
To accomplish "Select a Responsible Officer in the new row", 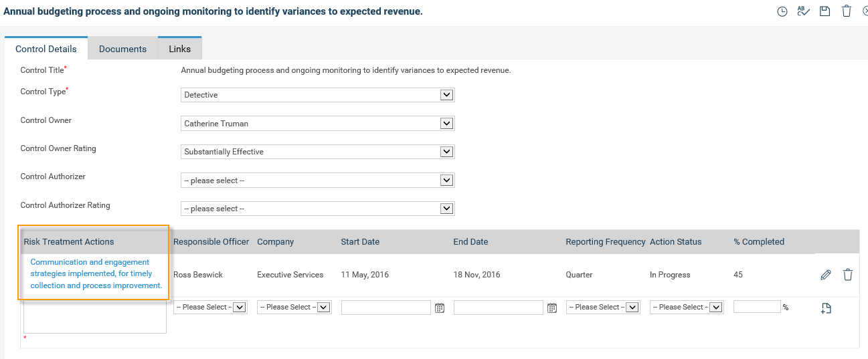I will (211, 307).
